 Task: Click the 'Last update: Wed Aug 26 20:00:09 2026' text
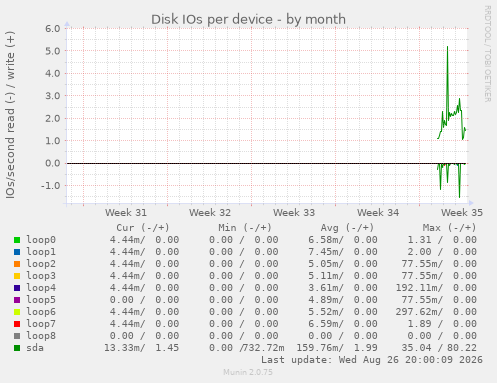click(x=372, y=360)
